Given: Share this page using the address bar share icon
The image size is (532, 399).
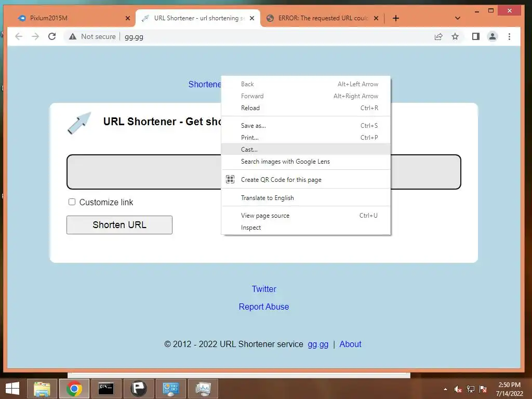Looking at the screenshot, I should click(x=438, y=37).
